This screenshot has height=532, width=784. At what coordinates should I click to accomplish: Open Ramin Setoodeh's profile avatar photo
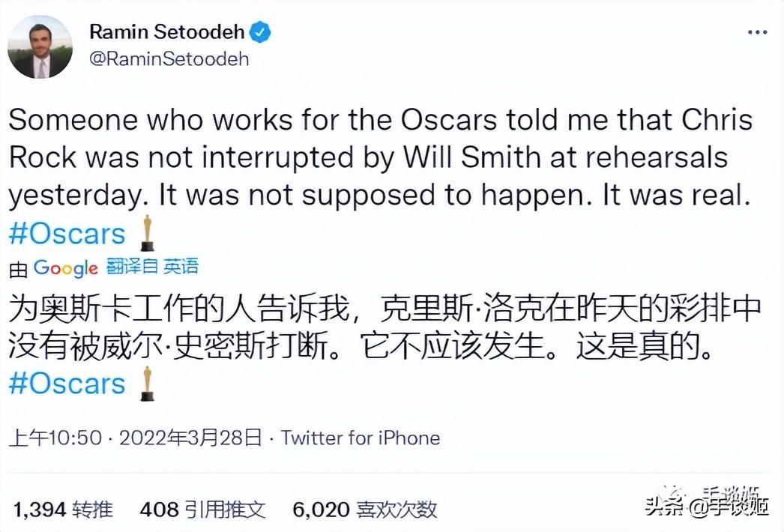click(40, 46)
